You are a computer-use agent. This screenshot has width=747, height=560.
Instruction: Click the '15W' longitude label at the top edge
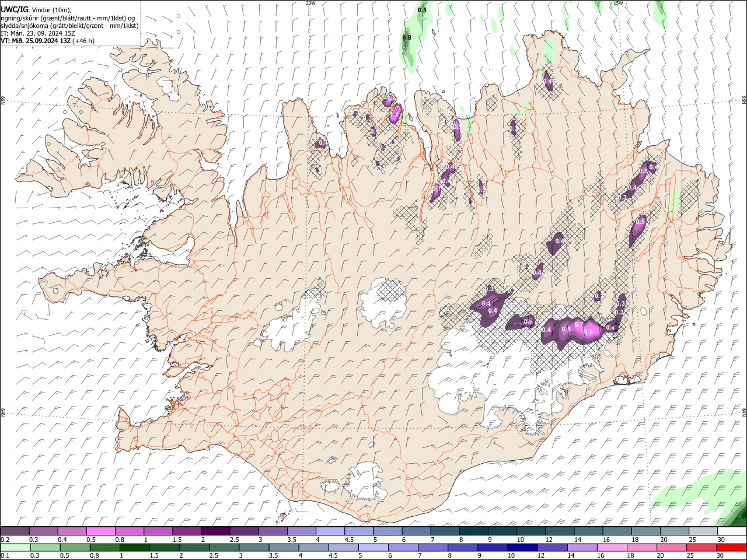[x=618, y=3]
